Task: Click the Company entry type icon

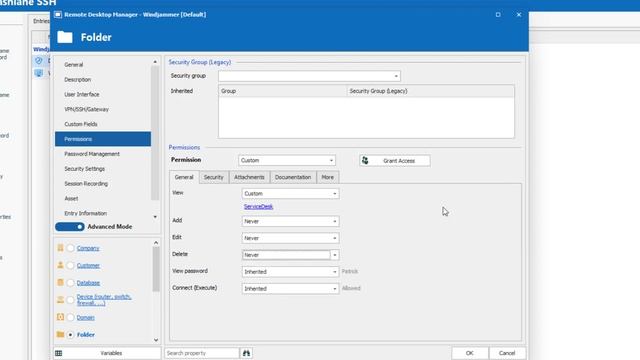Action: click(x=60, y=248)
